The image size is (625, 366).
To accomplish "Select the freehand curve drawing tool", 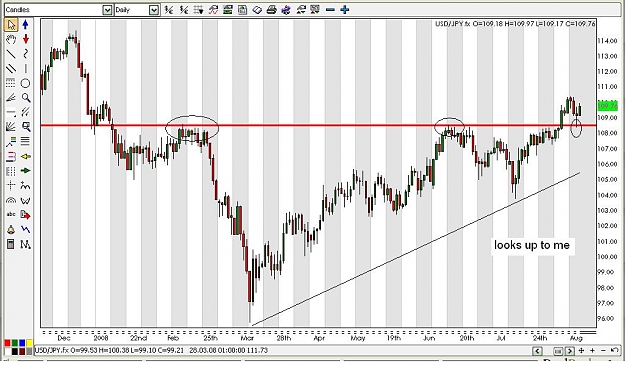I will click(x=26, y=54).
